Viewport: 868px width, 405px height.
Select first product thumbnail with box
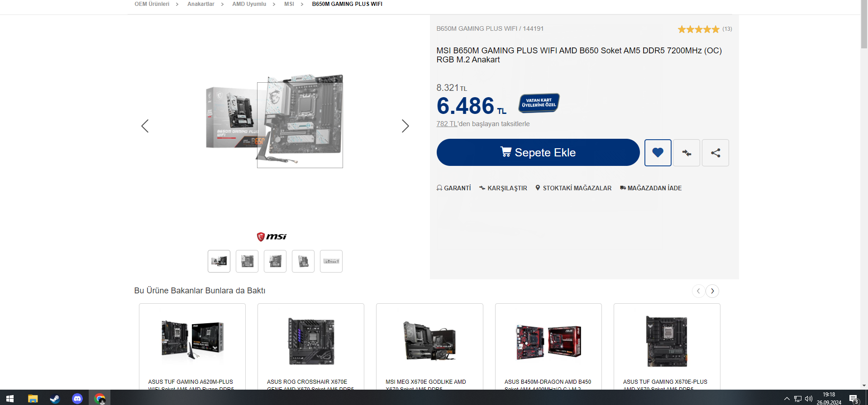tap(219, 261)
